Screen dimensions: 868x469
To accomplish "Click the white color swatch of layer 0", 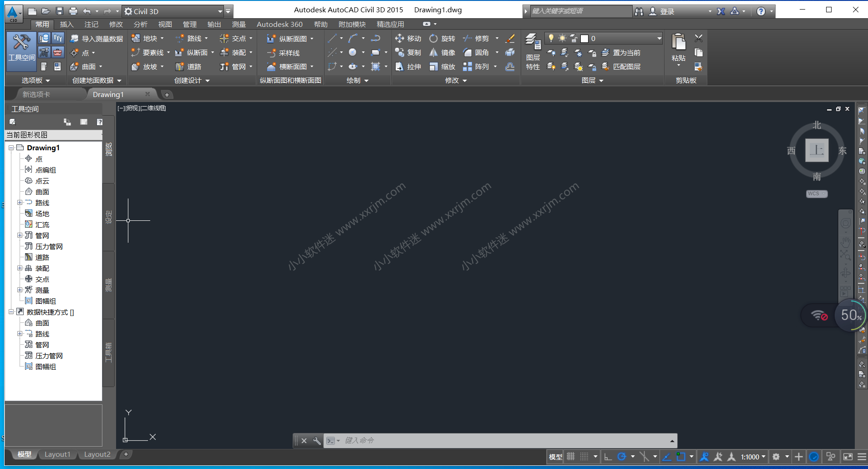I will click(584, 39).
